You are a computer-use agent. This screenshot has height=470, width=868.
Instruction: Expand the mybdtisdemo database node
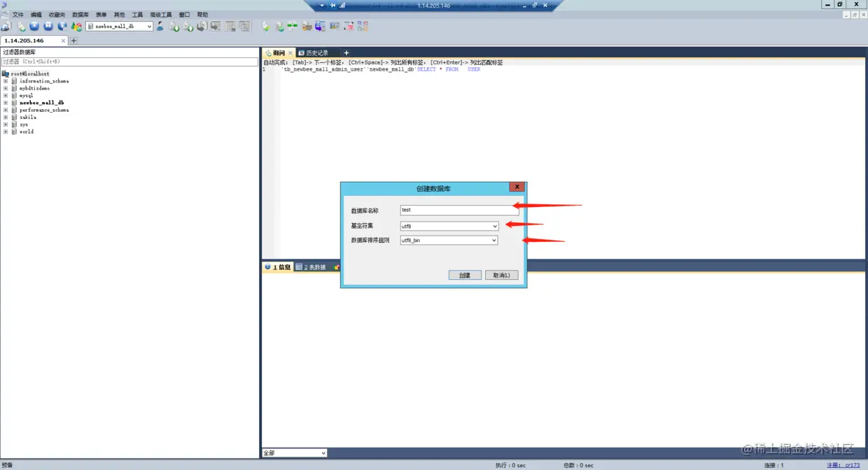[6, 88]
